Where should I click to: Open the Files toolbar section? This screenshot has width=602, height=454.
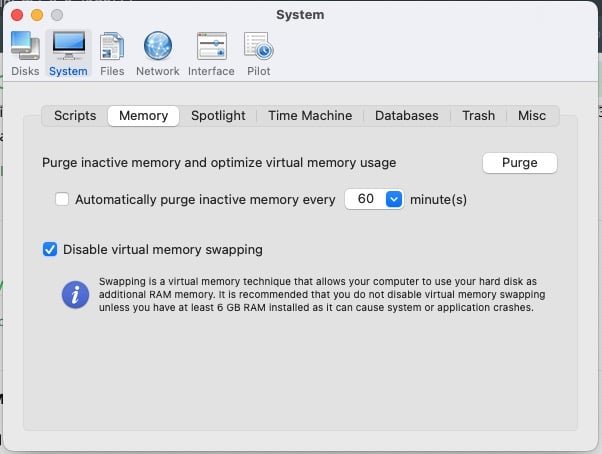point(112,54)
